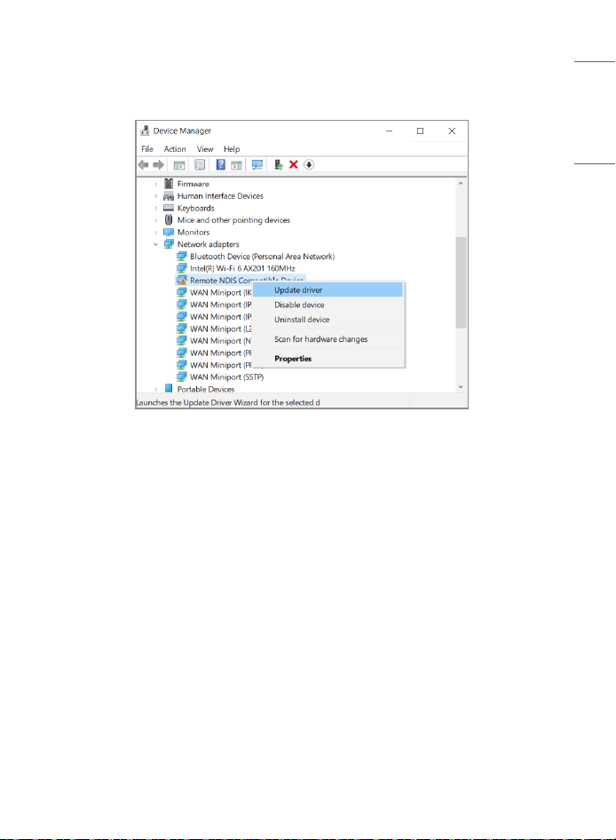616x840 pixels.
Task: Click the Mice and other pointing devices icon
Action: pyautogui.click(x=169, y=219)
